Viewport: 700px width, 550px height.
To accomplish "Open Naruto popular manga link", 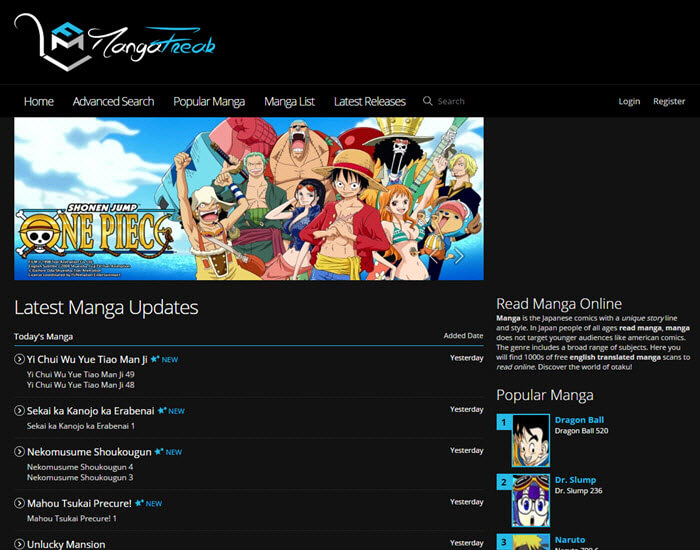I will 570,540.
